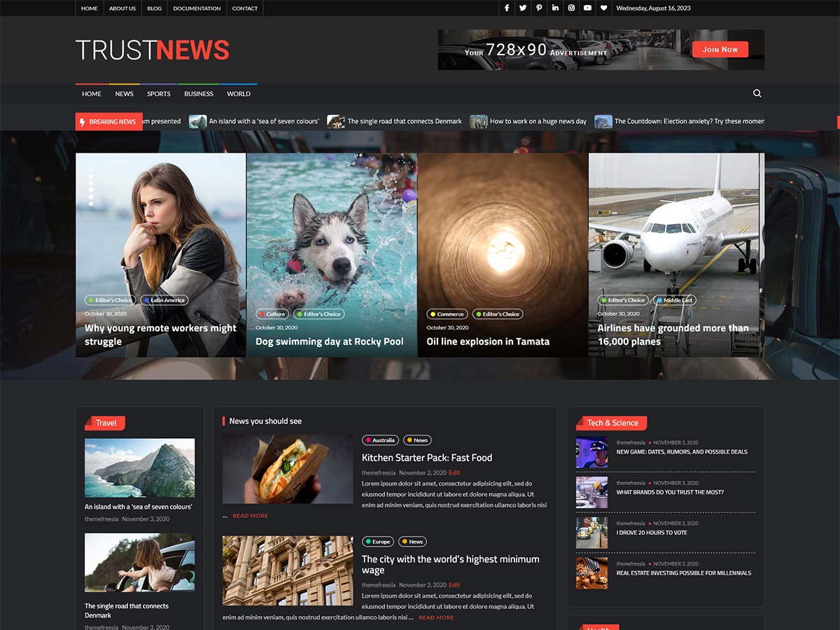Open the Pinterest social icon

tap(539, 8)
